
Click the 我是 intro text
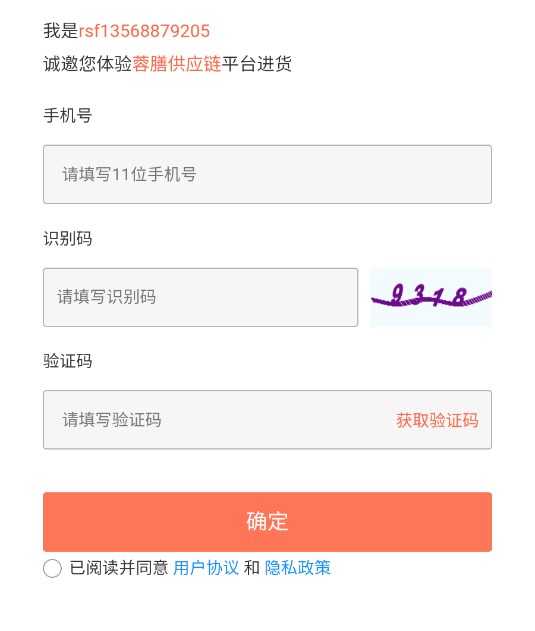61,31
